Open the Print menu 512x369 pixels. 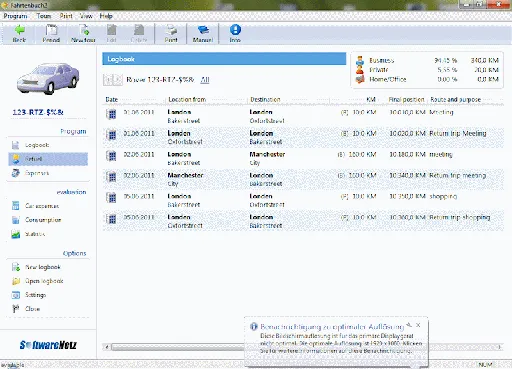[x=66, y=16]
